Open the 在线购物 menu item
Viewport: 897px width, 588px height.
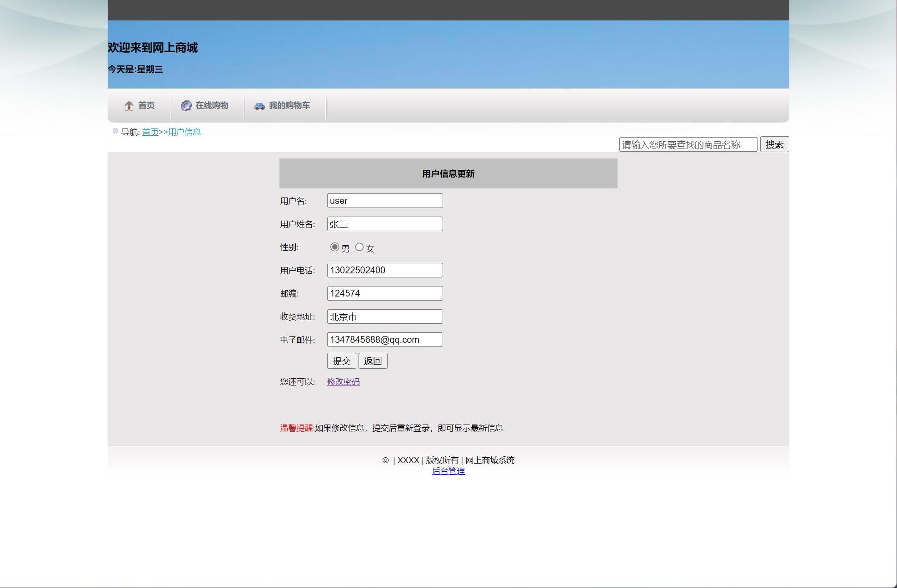tap(212, 105)
